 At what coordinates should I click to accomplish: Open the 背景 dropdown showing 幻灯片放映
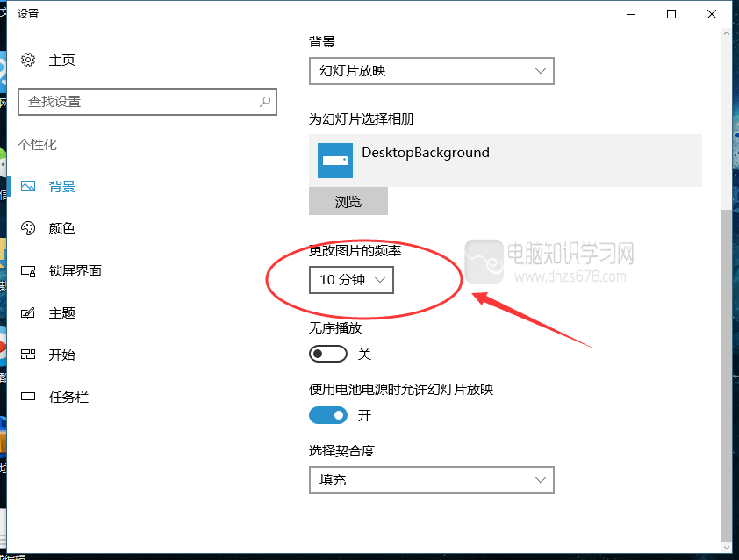pyautogui.click(x=431, y=71)
